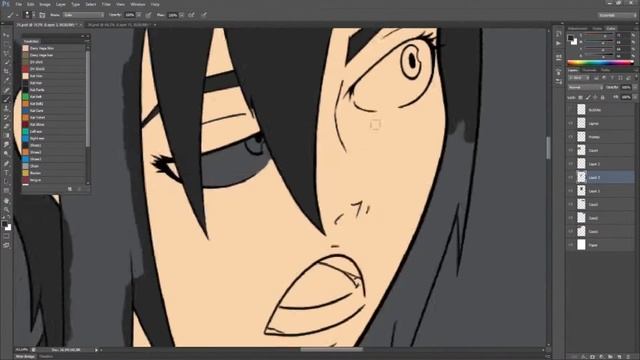Click the Swatches panel vertical scrollbar
This screenshot has height=360, width=640.
pos(88,98)
